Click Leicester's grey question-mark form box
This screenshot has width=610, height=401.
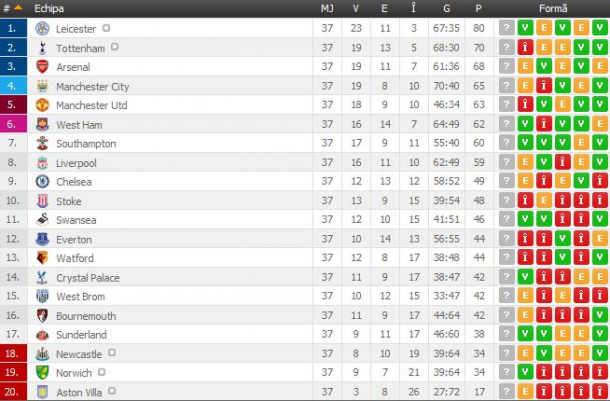507,29
